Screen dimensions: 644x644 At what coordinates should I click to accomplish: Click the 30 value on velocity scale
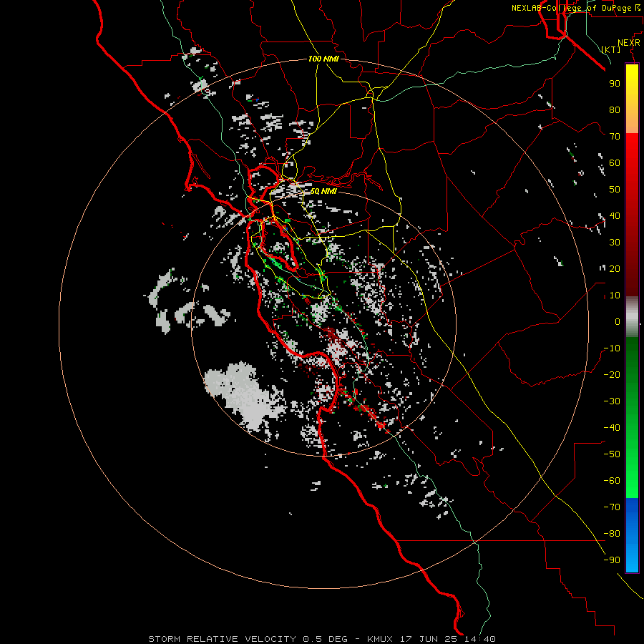pos(615,243)
